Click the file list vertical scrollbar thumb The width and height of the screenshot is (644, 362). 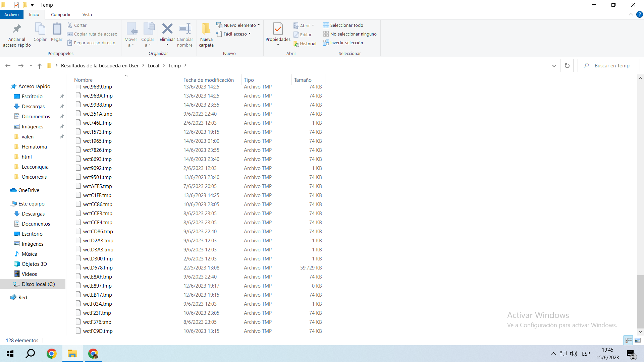[x=640, y=302]
